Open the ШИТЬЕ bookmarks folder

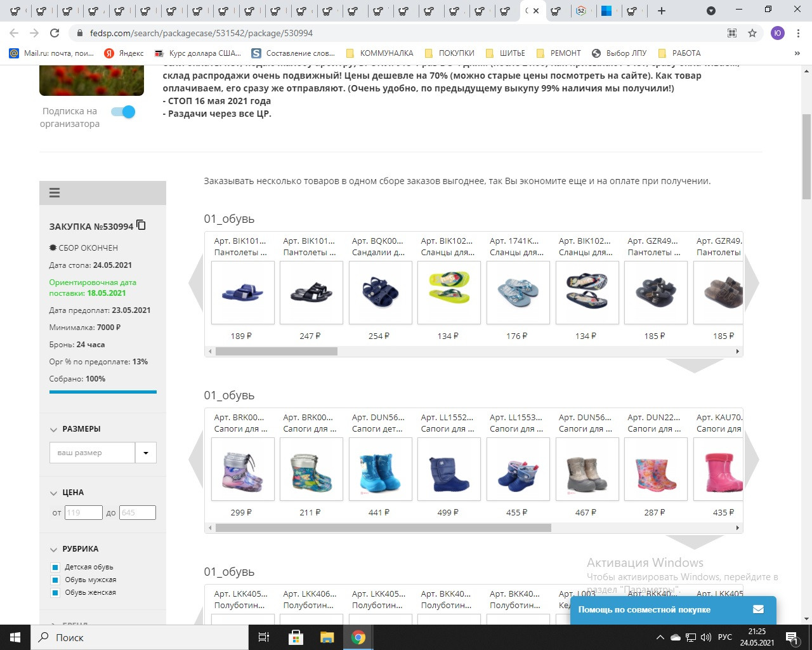[x=505, y=53]
